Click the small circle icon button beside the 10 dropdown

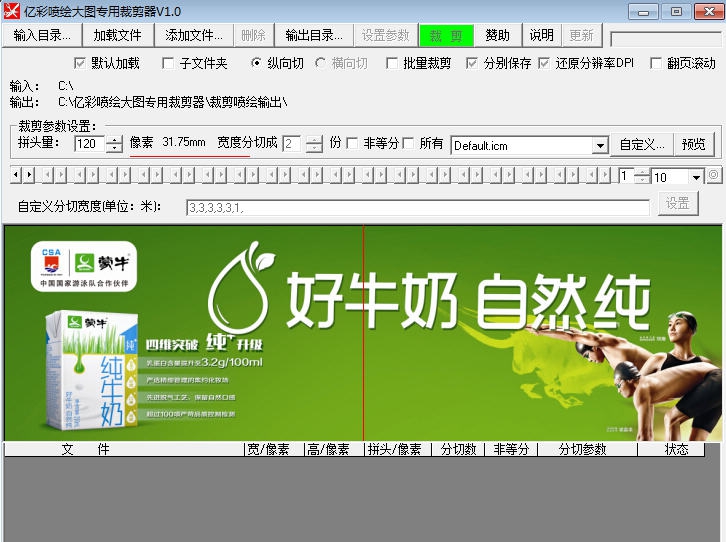[713, 175]
